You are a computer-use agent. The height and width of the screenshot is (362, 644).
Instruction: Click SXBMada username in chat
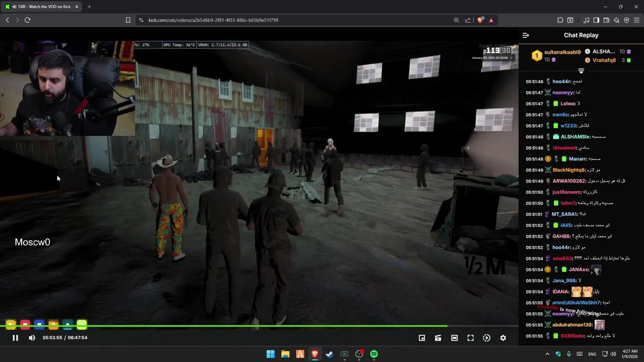[572, 336]
